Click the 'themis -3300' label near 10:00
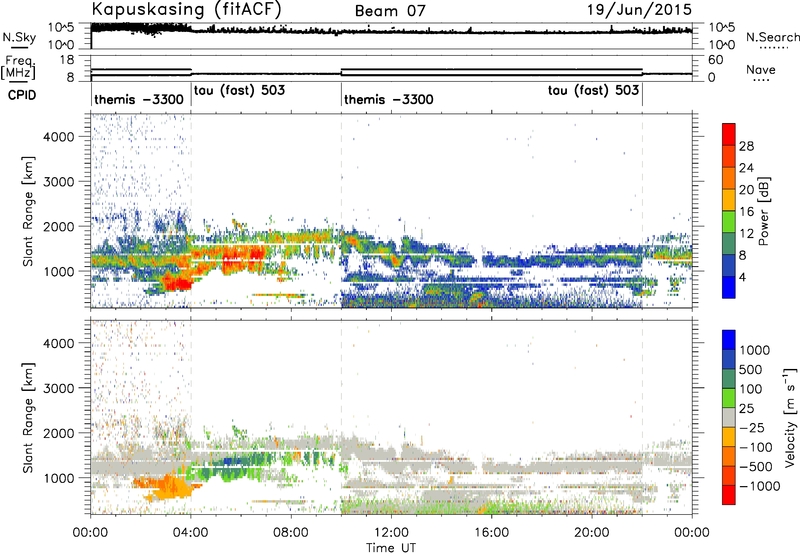Image resolution: width=800 pixels, height=554 pixels. pos(389,99)
